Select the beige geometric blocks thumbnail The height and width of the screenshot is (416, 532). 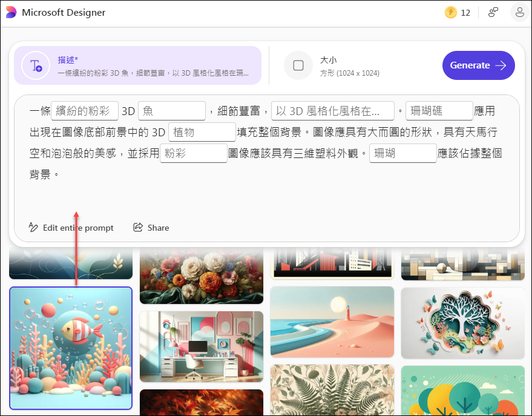tap(463, 263)
